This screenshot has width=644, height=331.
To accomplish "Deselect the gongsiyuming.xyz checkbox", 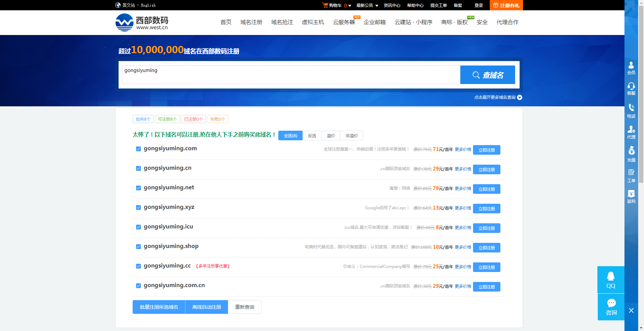I will (x=138, y=208).
